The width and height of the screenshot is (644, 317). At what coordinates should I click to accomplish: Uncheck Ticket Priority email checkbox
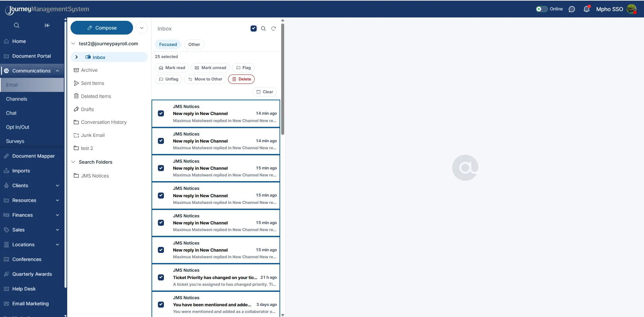tap(161, 277)
